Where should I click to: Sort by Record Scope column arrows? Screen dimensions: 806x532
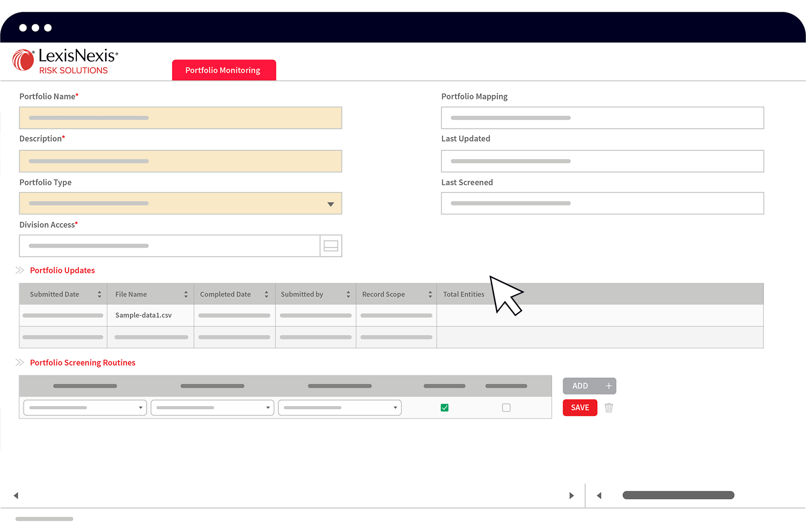point(430,295)
